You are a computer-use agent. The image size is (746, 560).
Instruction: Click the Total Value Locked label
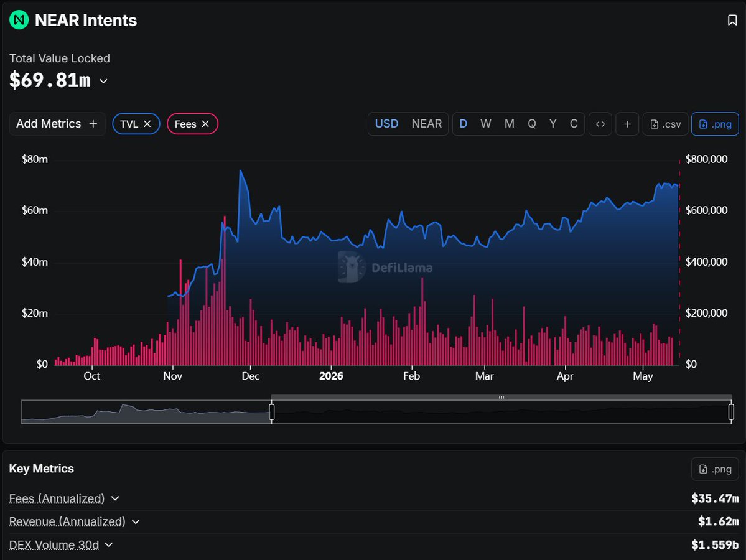(x=60, y=58)
